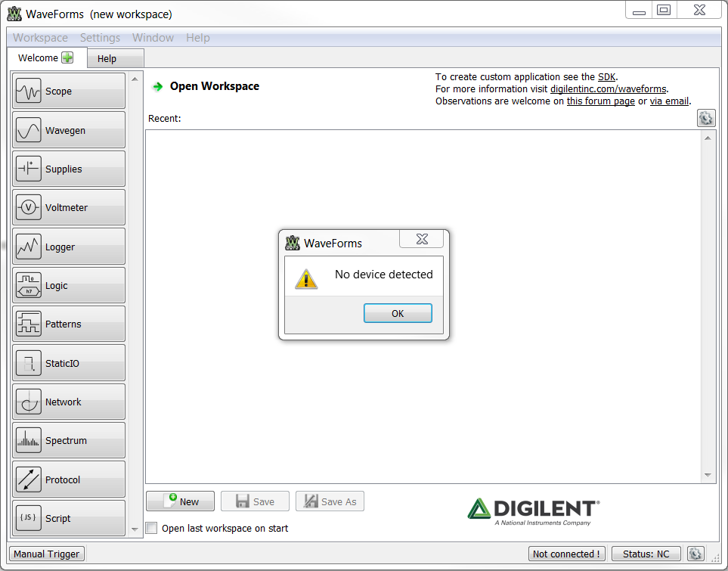
Task: Open device settings gear in status bar
Action: pos(695,554)
